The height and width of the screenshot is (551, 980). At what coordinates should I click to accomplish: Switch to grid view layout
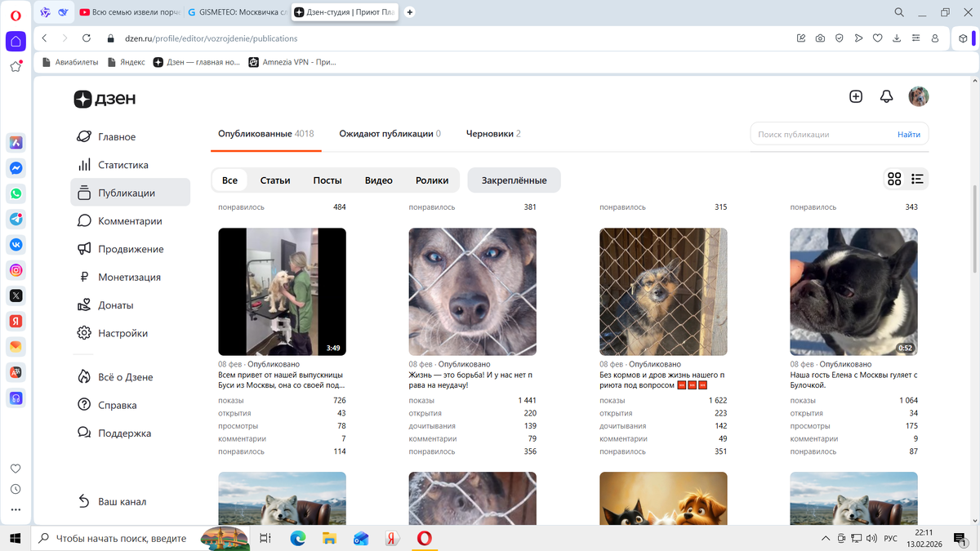point(894,180)
